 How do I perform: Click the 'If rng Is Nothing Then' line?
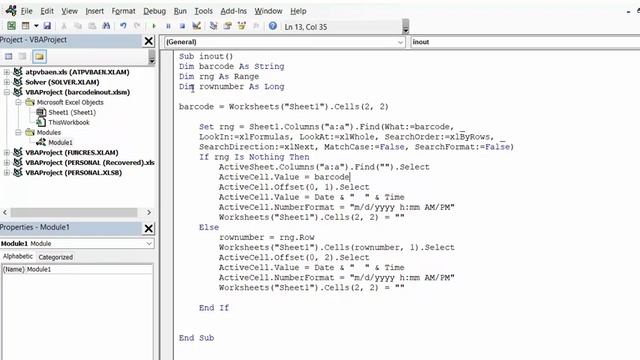point(254,157)
